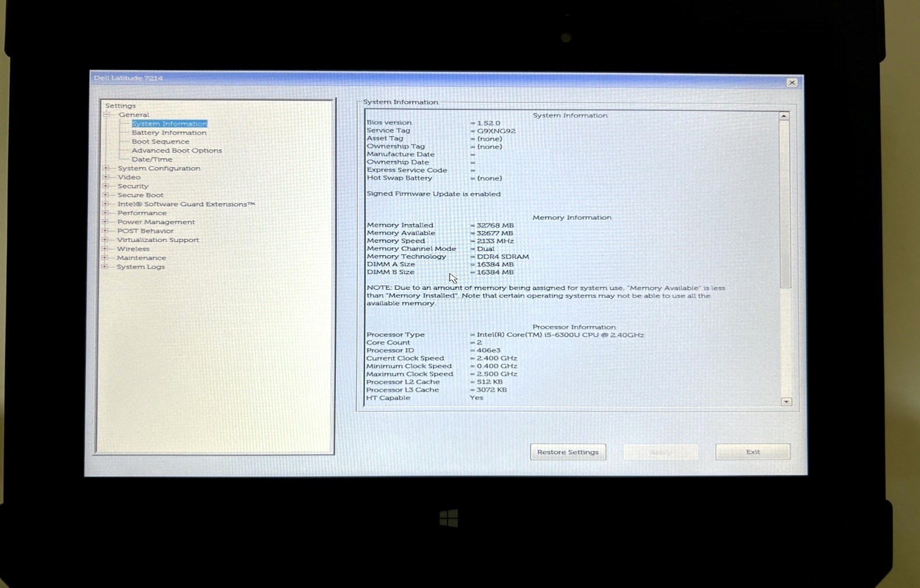Select the Security category label
The height and width of the screenshot is (588, 920).
133,186
